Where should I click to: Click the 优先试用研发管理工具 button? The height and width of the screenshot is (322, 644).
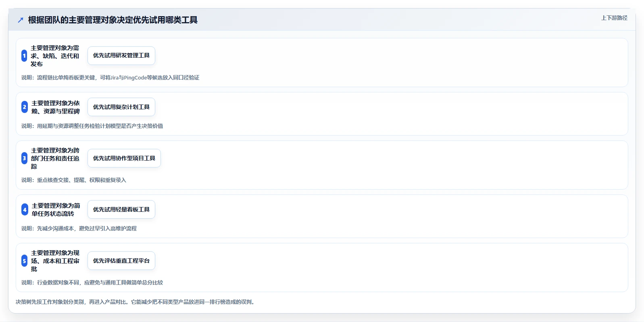121,56
